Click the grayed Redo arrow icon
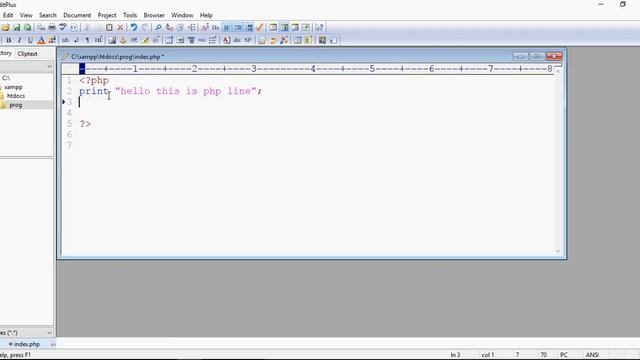Viewport: 640px width, 360px height. pos(145,27)
